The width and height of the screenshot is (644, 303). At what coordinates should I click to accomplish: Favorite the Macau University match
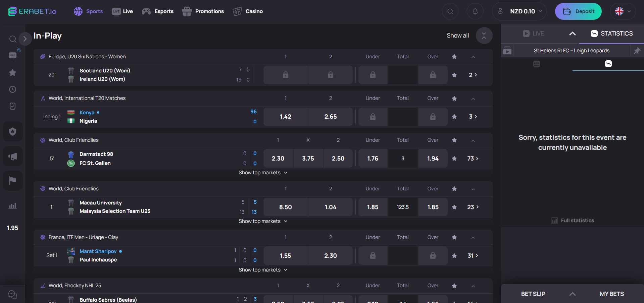tap(454, 207)
